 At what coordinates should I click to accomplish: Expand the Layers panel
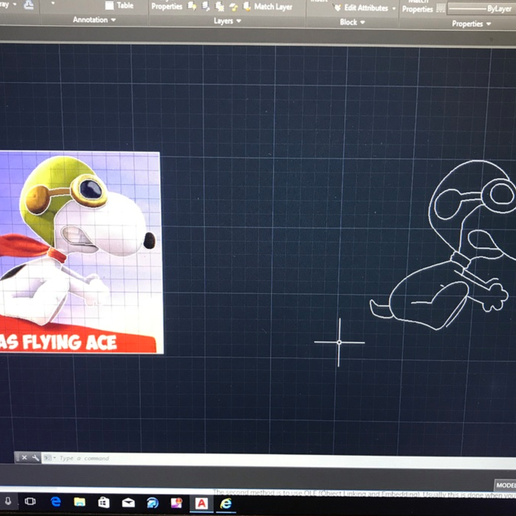pos(227,21)
